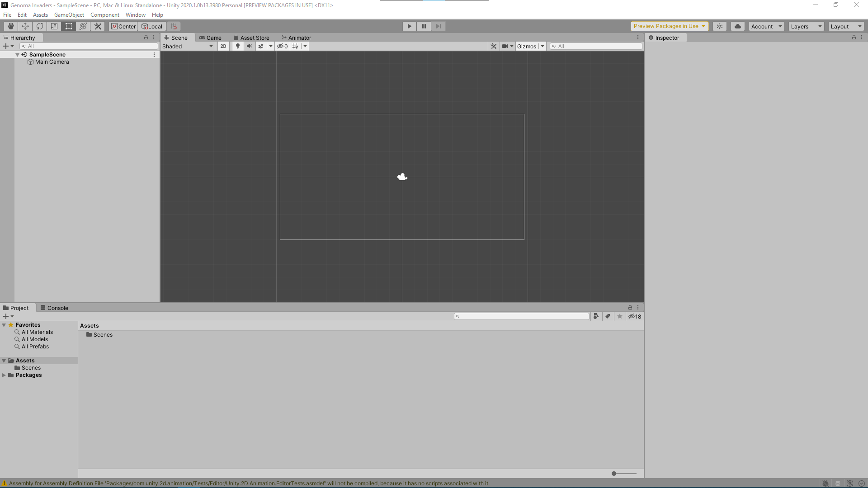Open scene component tools icon

(x=494, y=46)
